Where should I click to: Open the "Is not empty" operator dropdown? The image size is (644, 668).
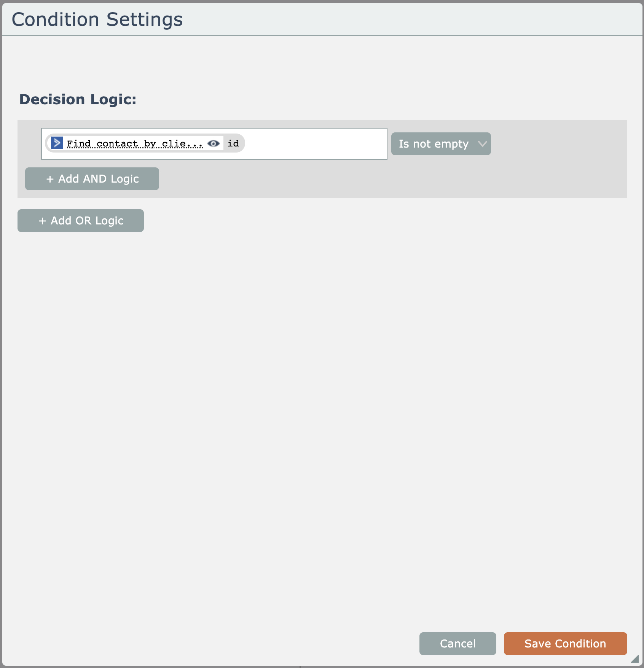point(434,144)
